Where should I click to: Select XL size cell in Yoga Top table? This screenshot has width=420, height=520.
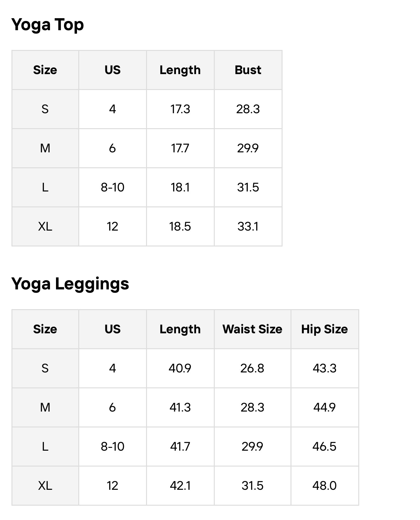pyautogui.click(x=45, y=226)
